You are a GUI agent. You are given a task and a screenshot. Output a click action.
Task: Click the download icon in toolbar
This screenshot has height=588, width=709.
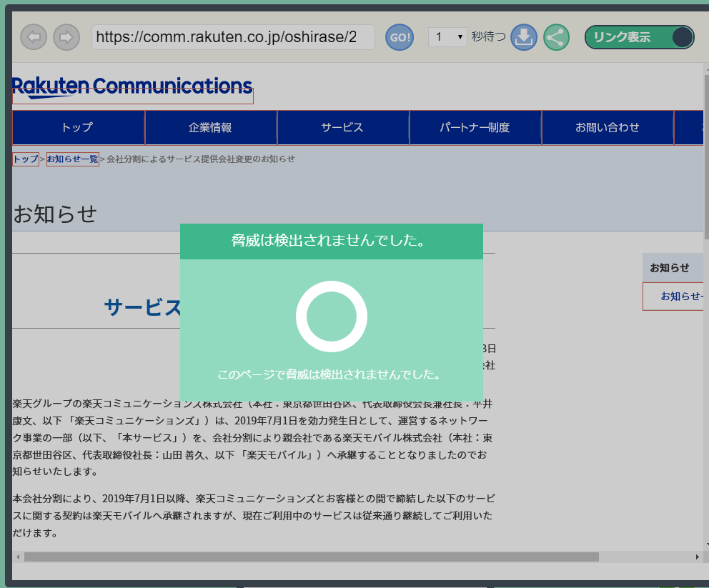[x=524, y=37]
